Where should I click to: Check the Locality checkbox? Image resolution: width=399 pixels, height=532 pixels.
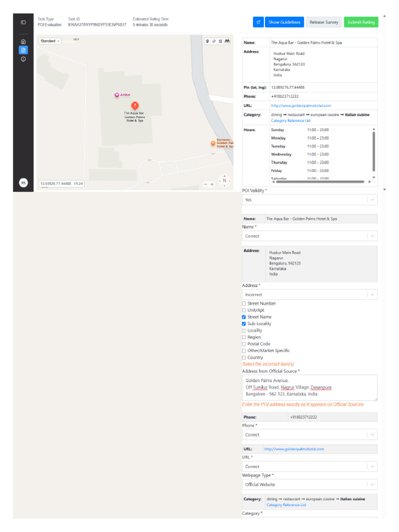(244, 331)
